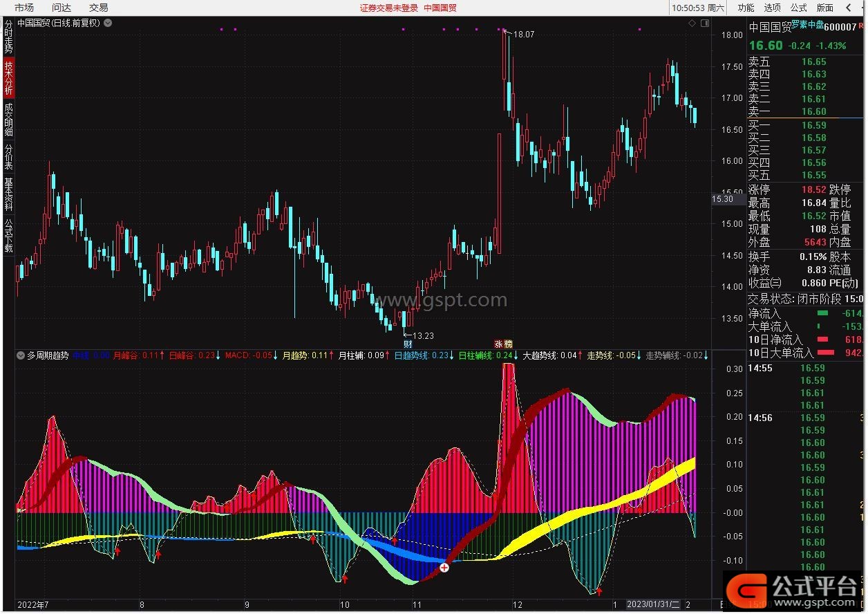Open the 问达 menu

click(x=61, y=8)
